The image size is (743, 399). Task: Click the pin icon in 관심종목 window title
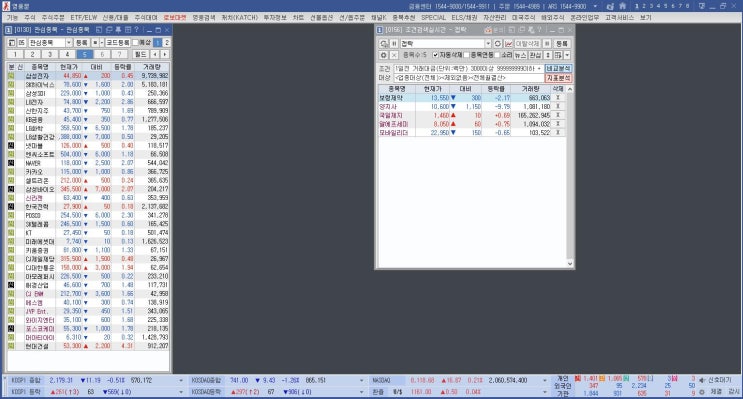pos(118,30)
